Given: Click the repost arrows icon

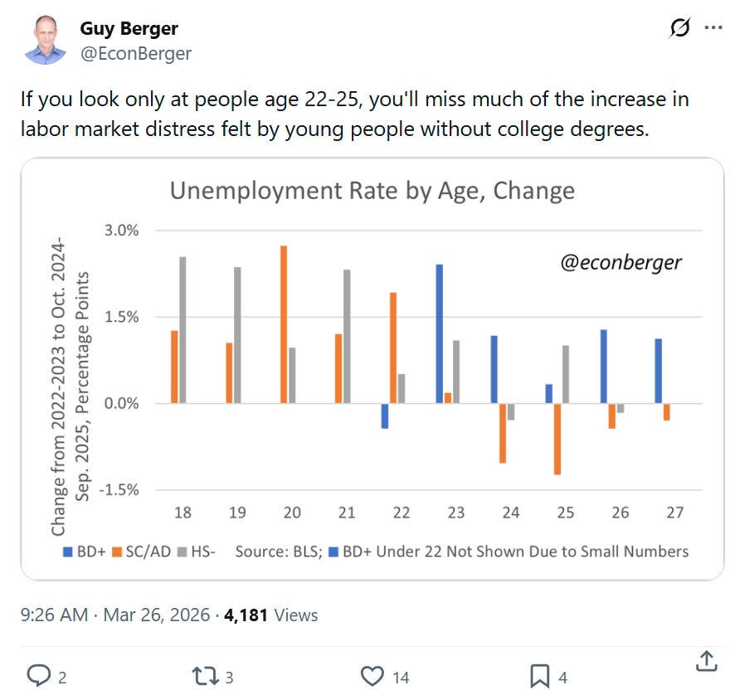Looking at the screenshot, I should click(x=205, y=676).
